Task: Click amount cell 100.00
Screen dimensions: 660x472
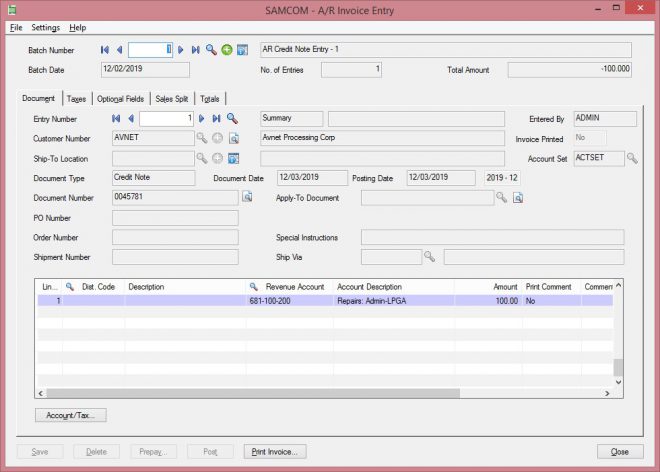Action: coord(487,301)
